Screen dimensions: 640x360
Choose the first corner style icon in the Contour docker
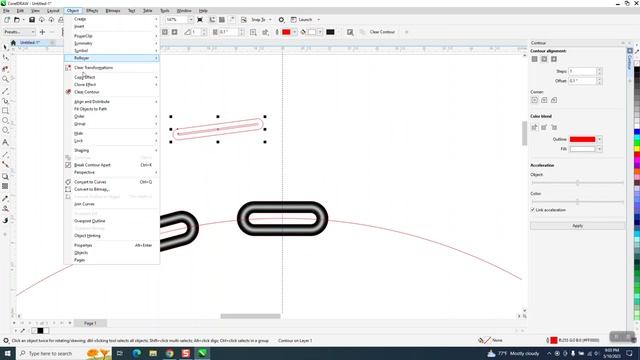pos(535,100)
